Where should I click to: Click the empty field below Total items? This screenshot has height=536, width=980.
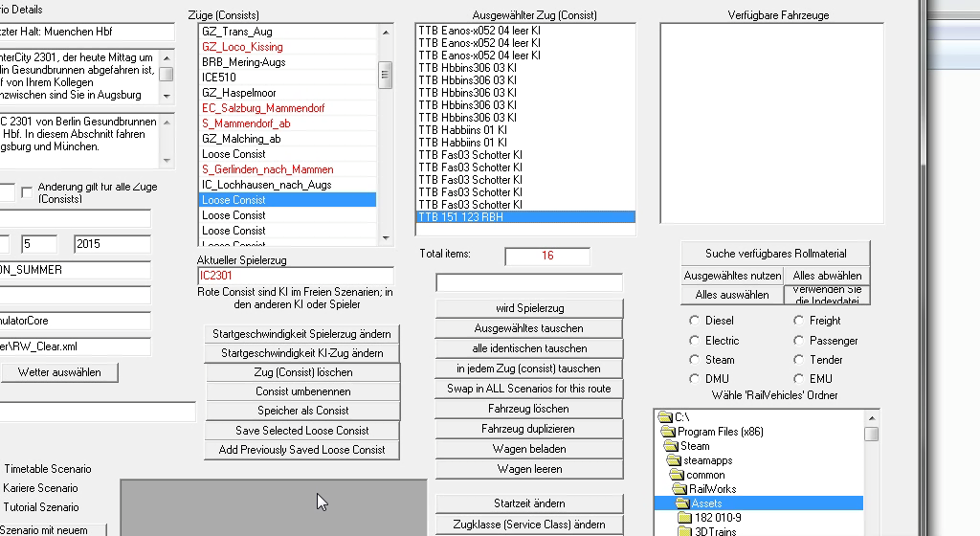(529, 282)
